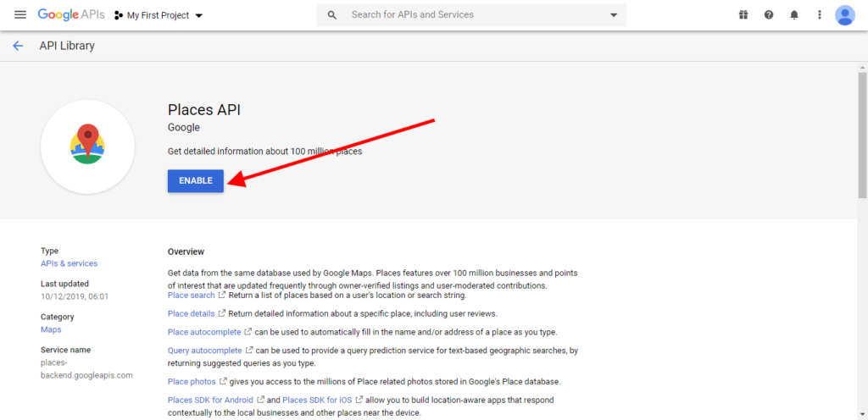Click the Google APIs logo
The width and height of the screenshot is (868, 420).
point(71,15)
